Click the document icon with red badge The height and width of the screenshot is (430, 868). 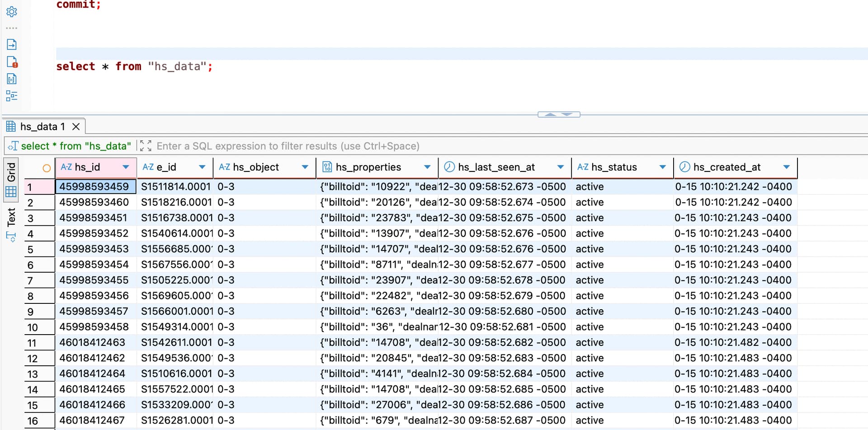click(12, 62)
